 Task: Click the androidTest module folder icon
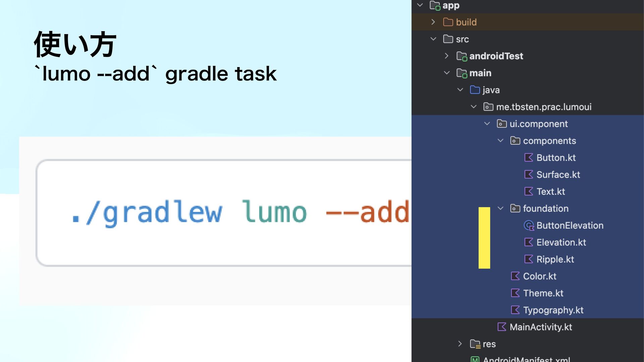coord(462,56)
